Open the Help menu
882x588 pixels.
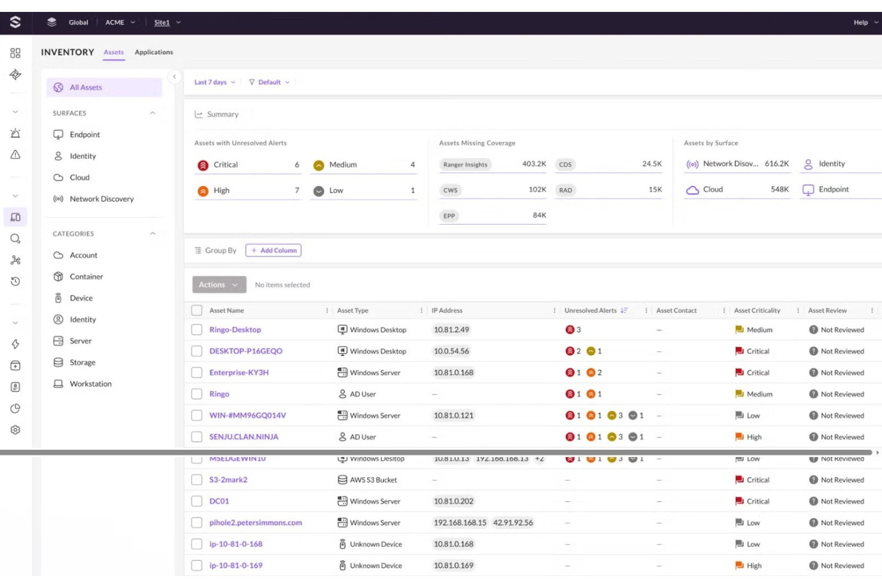864,22
